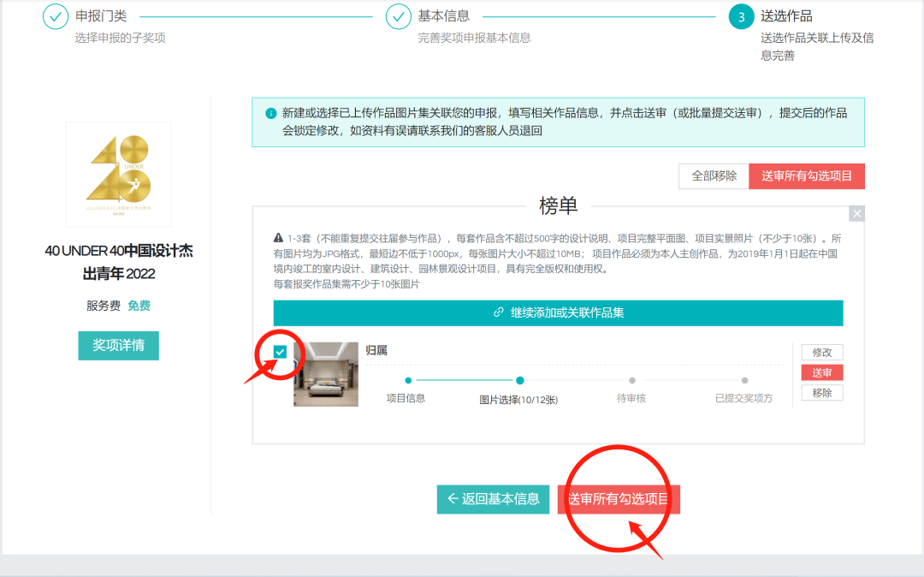This screenshot has height=577, width=924.
Task: Expand details via the 修改 control
Action: (x=821, y=352)
